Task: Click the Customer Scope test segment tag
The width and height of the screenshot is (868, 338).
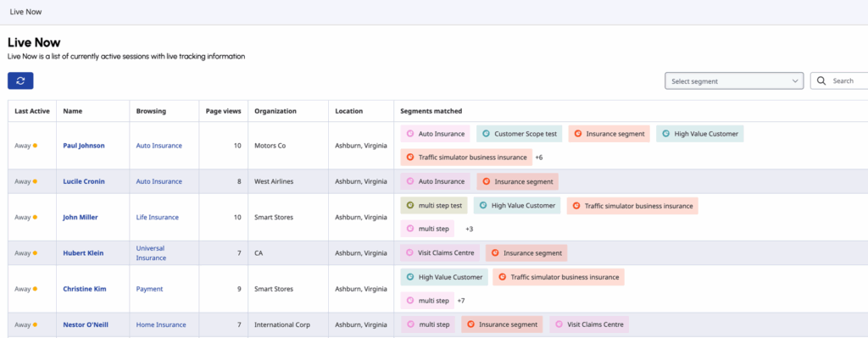Action: click(x=520, y=134)
